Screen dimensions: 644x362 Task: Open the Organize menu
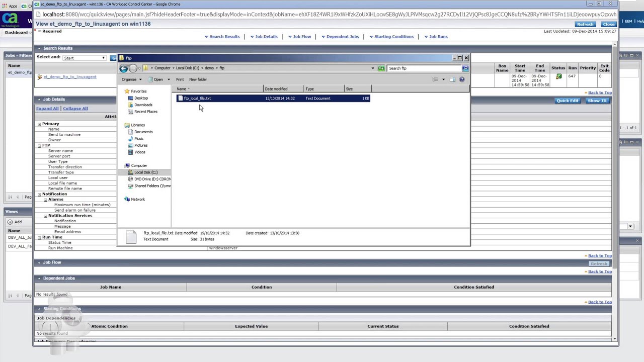click(x=131, y=79)
